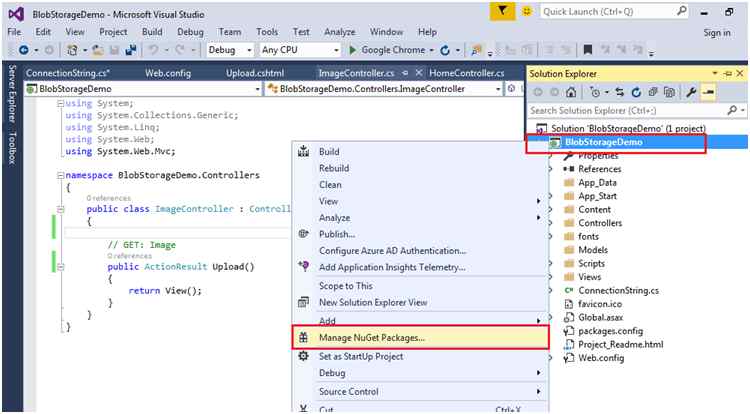Open the Any CPU platform dropdown
The width and height of the screenshot is (750, 414).
pyautogui.click(x=336, y=50)
